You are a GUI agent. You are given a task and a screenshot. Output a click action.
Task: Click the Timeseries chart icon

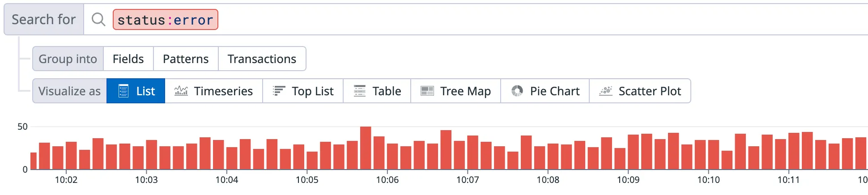(181, 91)
